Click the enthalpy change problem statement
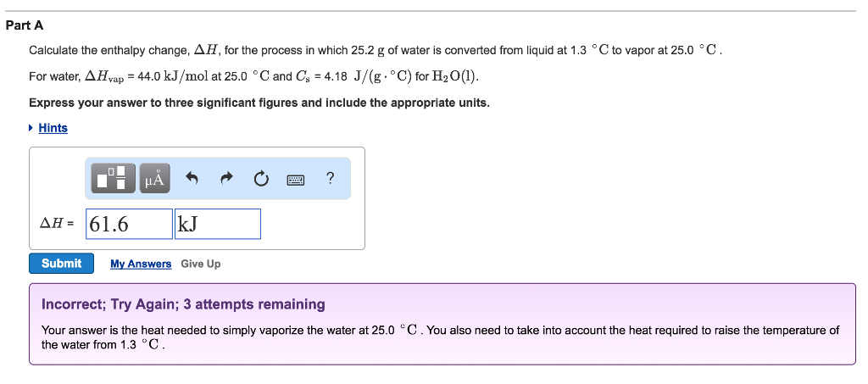Image resolution: width=868 pixels, height=384 pixels. pos(376,51)
